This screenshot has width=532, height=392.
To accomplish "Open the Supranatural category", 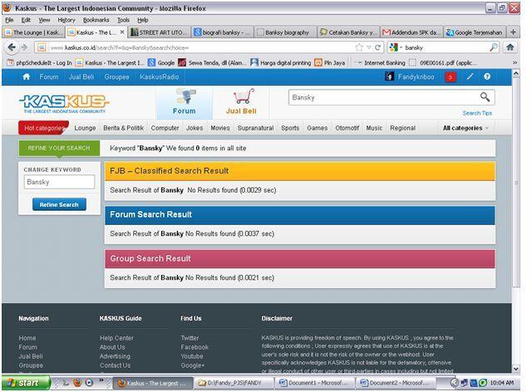I will (255, 128).
